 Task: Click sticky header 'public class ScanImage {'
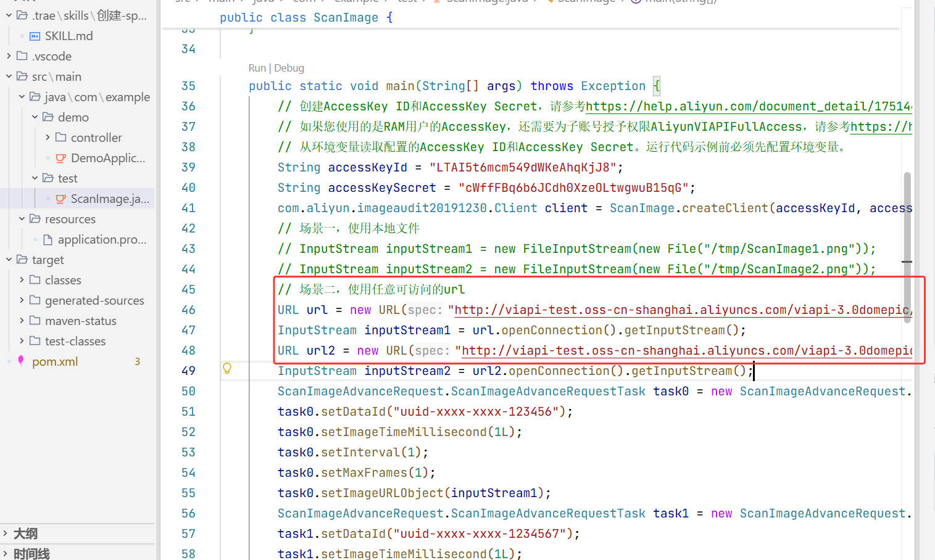pos(306,17)
